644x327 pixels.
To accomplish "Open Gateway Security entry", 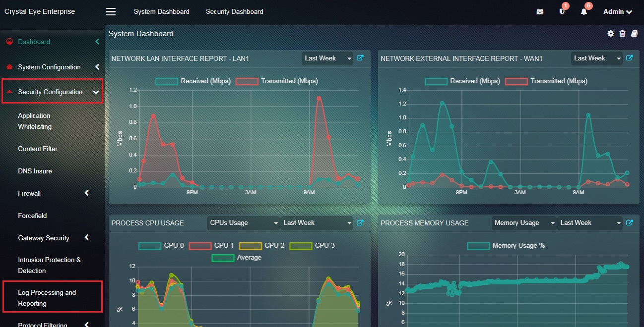I will tap(44, 238).
